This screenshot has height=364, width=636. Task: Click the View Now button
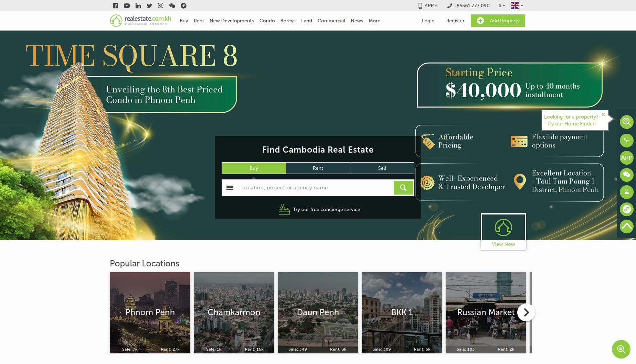pyautogui.click(x=503, y=244)
